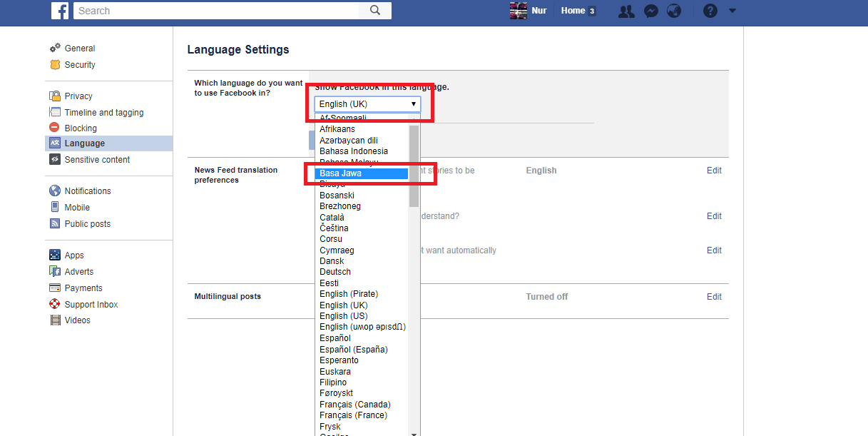This screenshot has width=868, height=436.
Task: Open Privacy settings in the sidebar
Action: coord(78,96)
